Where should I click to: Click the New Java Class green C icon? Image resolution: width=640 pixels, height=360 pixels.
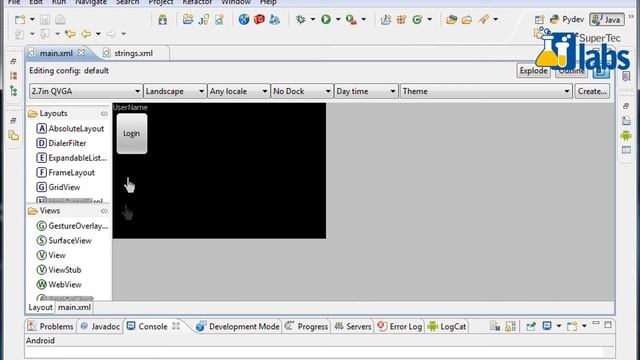[x=417, y=19]
